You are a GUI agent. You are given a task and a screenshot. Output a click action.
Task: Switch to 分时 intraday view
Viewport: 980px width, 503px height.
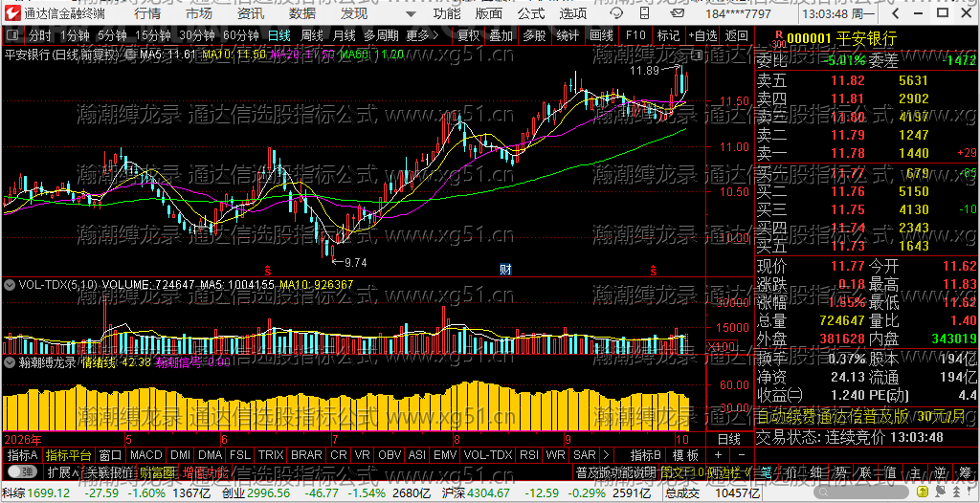[x=40, y=35]
